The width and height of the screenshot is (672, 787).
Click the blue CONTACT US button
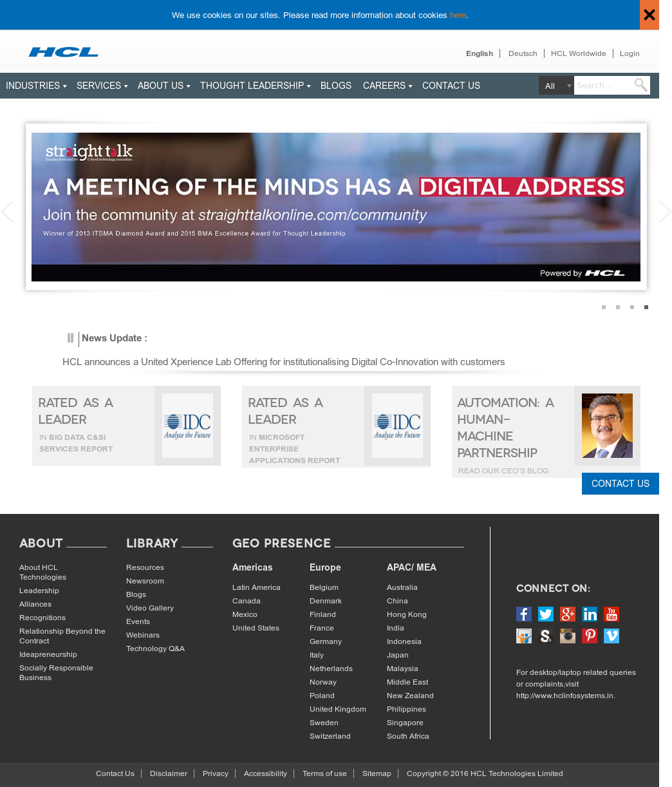coord(620,484)
